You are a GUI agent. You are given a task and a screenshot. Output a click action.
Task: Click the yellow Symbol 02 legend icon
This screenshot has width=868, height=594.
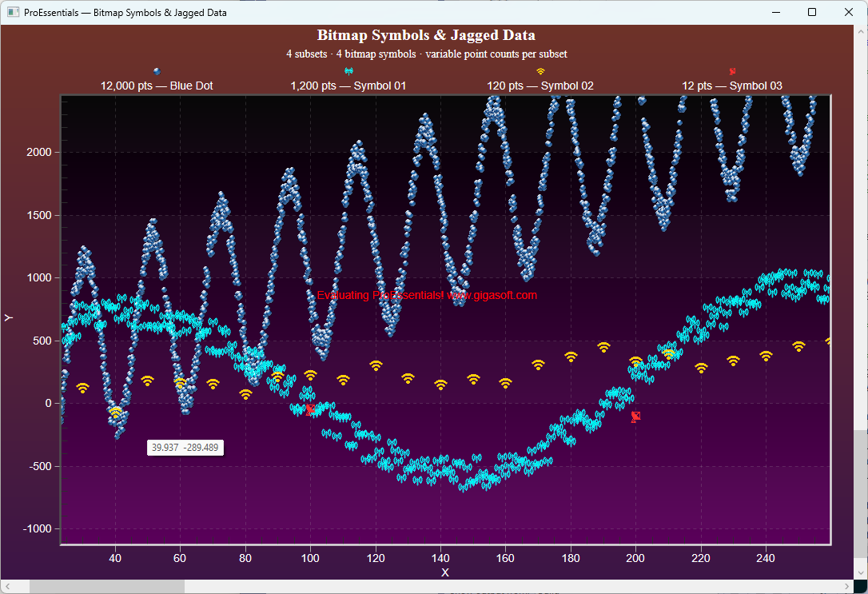[540, 71]
